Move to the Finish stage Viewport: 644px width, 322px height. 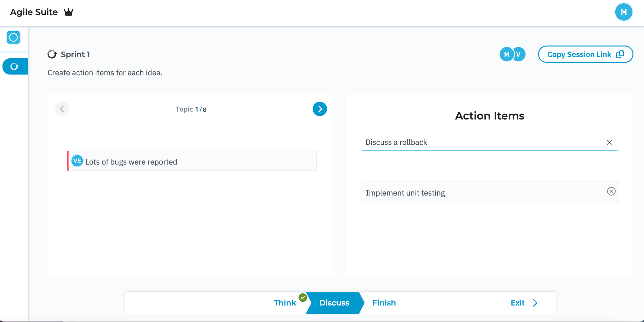pyautogui.click(x=384, y=303)
